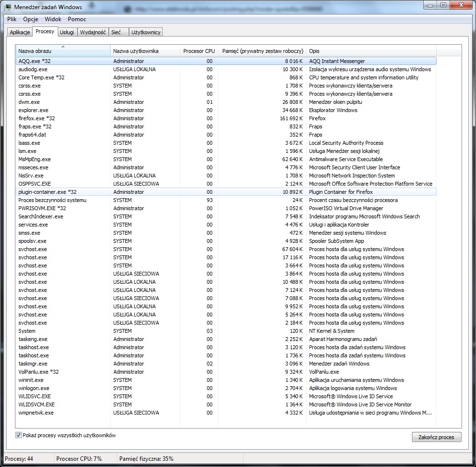Switch to the Użytkownicy tab
The width and height of the screenshot is (476, 467).
point(146,32)
